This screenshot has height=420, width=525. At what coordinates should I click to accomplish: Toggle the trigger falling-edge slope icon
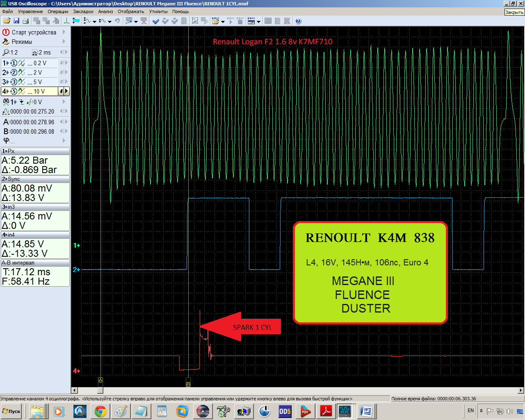click(22, 102)
